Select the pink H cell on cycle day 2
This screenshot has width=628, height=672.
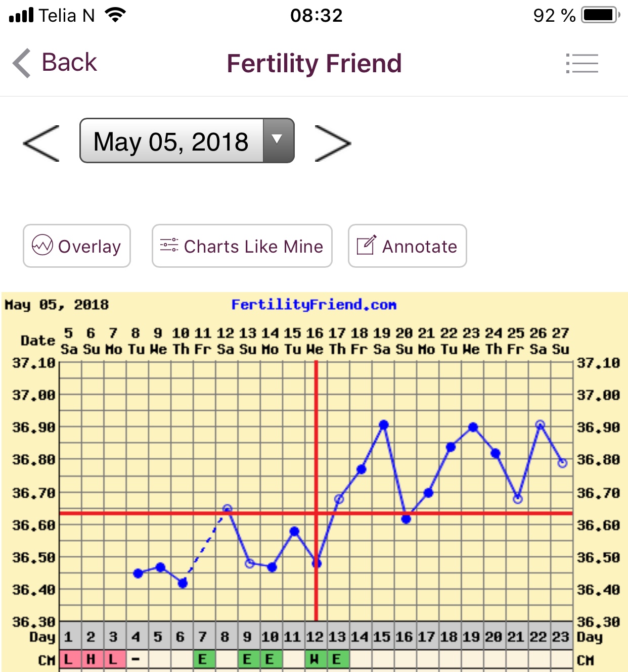tap(91, 659)
